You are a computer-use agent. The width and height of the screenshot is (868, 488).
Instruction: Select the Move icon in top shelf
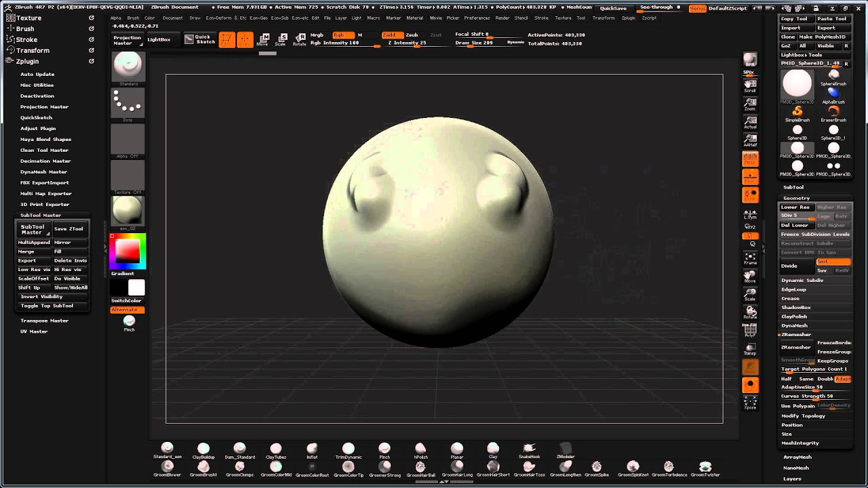click(262, 40)
